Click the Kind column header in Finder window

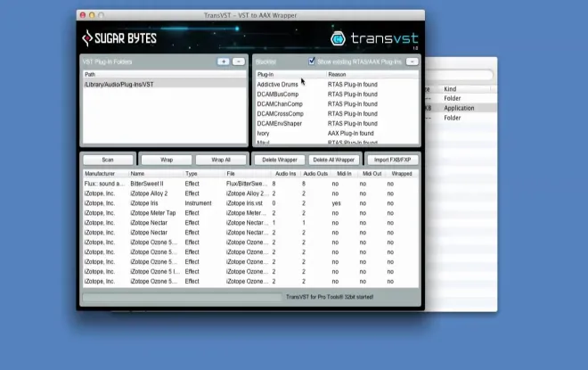tap(450, 89)
